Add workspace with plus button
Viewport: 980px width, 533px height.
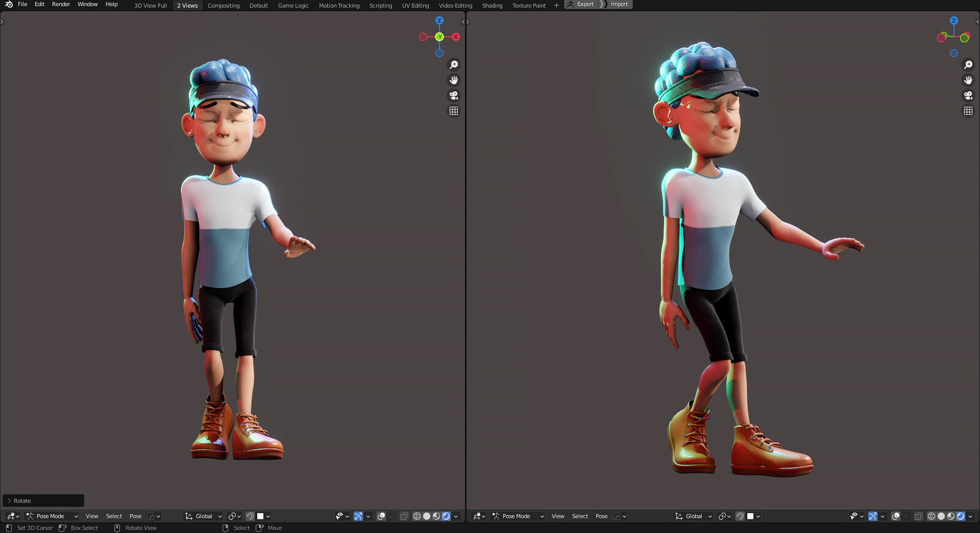(556, 6)
